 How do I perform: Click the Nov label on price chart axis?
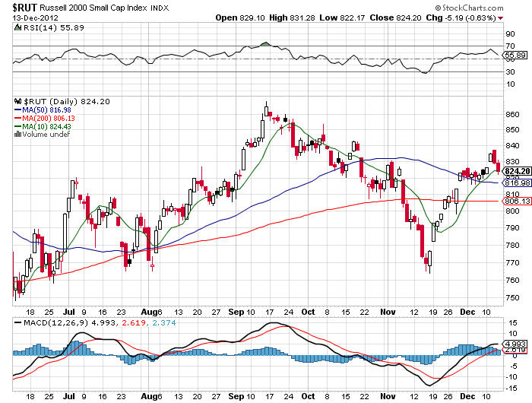388,312
